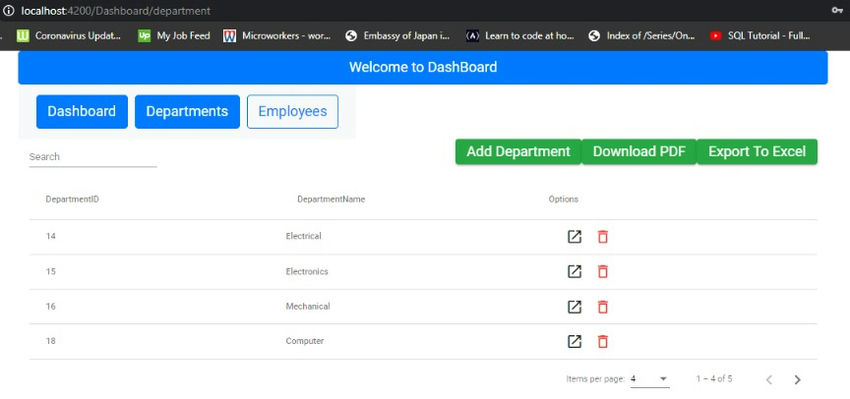Screen dimensions: 850x399
Task: Select the Electrical department name cell
Action: 303,236
